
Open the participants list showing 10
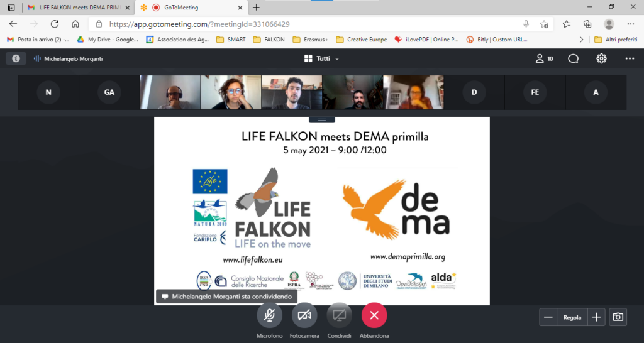coord(544,58)
